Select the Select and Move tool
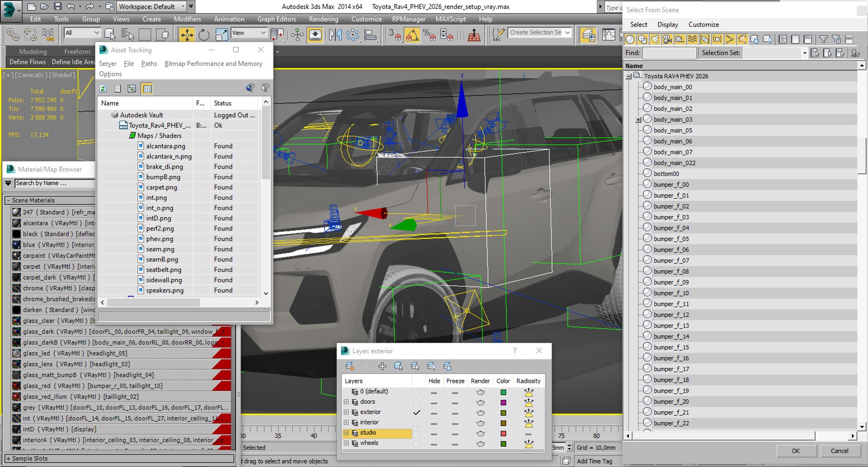The width and height of the screenshot is (868, 467). 186,35
